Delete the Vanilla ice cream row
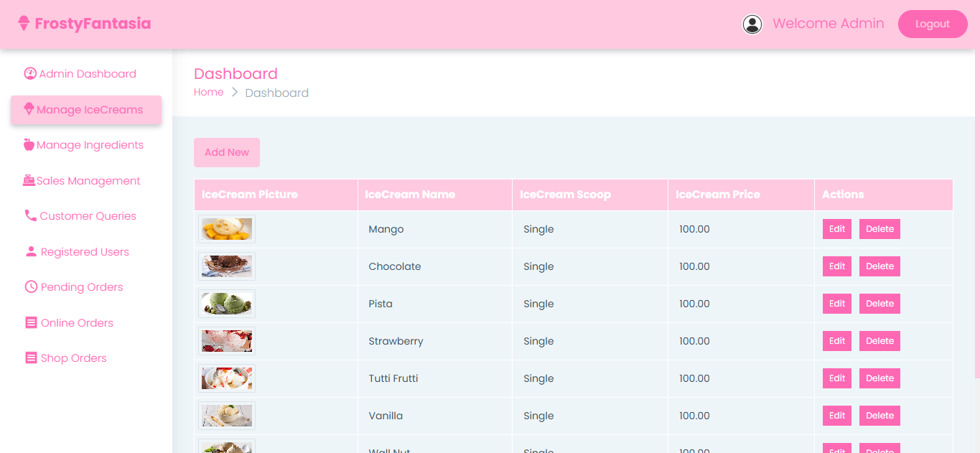The image size is (980, 453). [879, 416]
